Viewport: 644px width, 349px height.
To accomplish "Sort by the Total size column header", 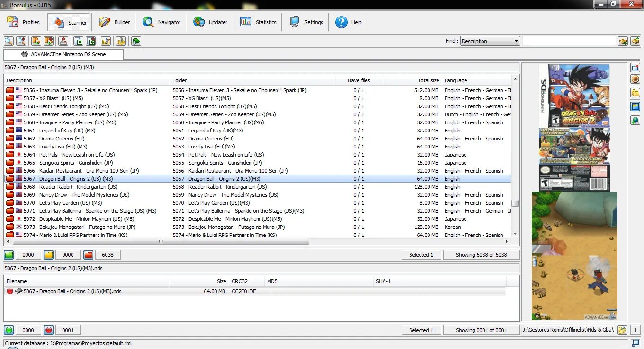I will pos(412,80).
